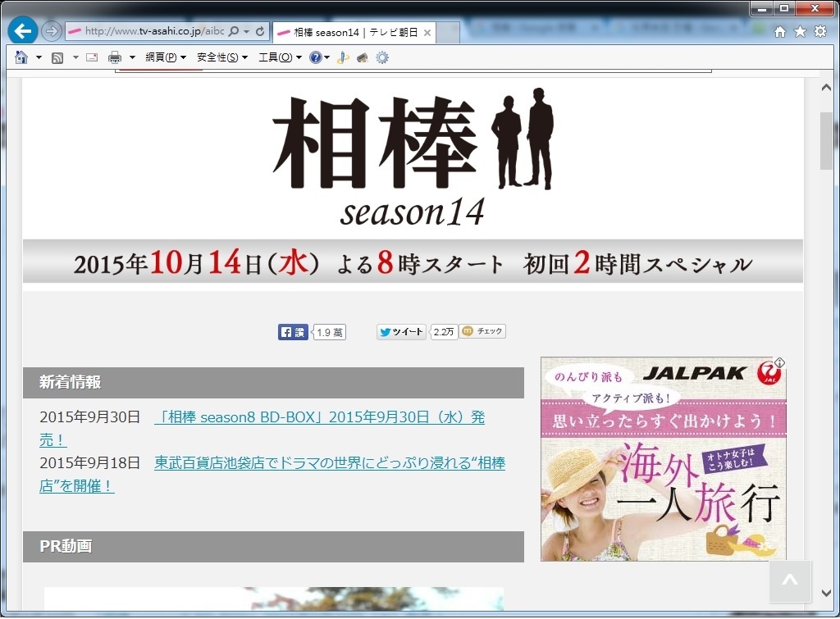Click the dark add-on icon left of the gear
This screenshot has height=619, width=840.
(x=363, y=58)
